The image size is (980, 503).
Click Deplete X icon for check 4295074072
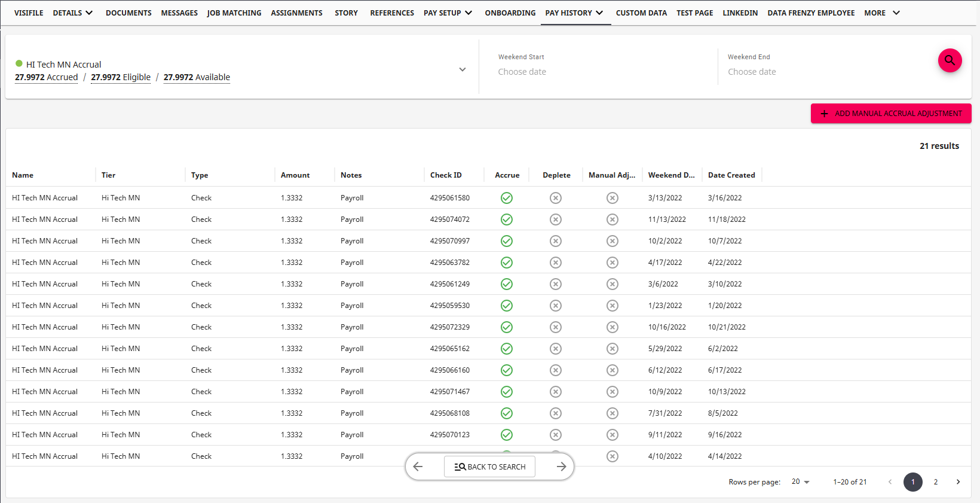click(556, 220)
